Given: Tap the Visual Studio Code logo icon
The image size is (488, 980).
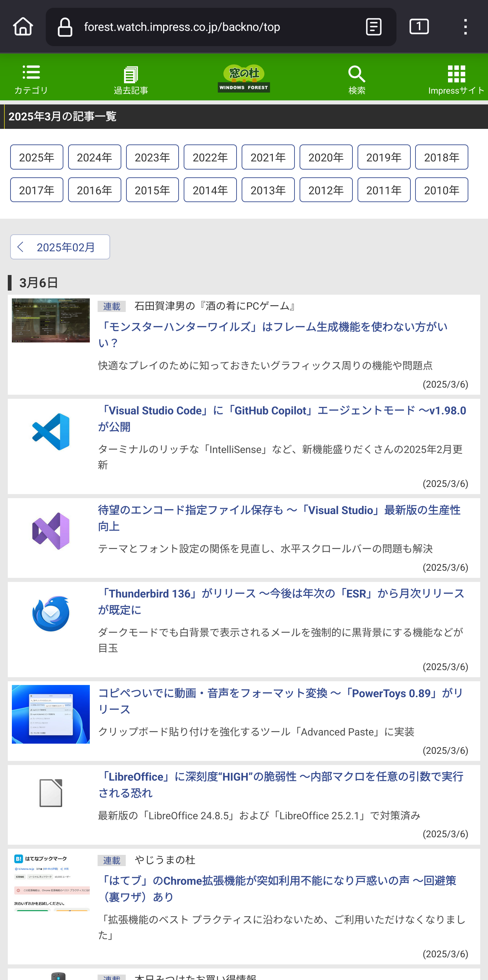Looking at the screenshot, I should click(x=51, y=432).
